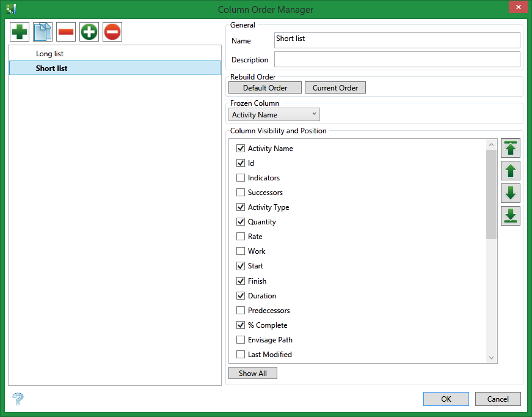Image resolution: width=532 pixels, height=417 pixels.
Task: Click the application icon in title bar
Action: (x=11, y=9)
